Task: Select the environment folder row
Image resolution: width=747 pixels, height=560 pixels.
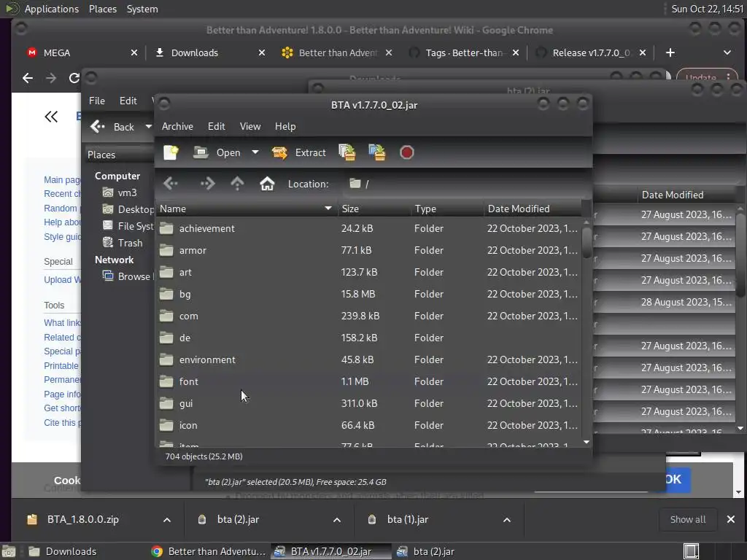Action: pyautogui.click(x=368, y=360)
